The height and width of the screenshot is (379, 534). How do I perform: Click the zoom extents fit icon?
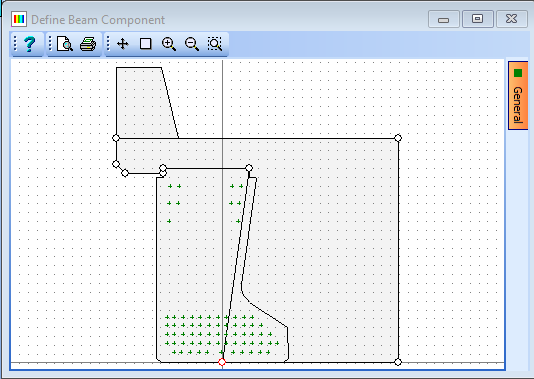215,44
